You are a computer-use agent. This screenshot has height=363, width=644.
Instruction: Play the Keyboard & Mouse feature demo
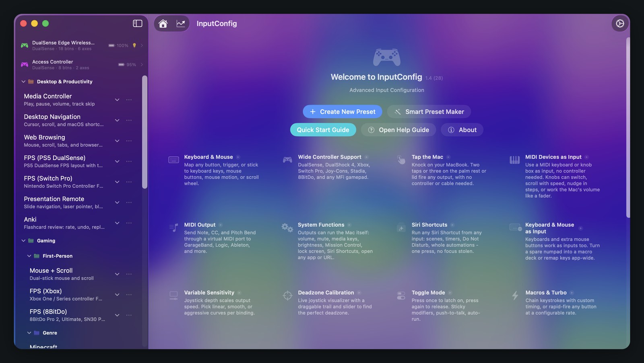pos(238,157)
